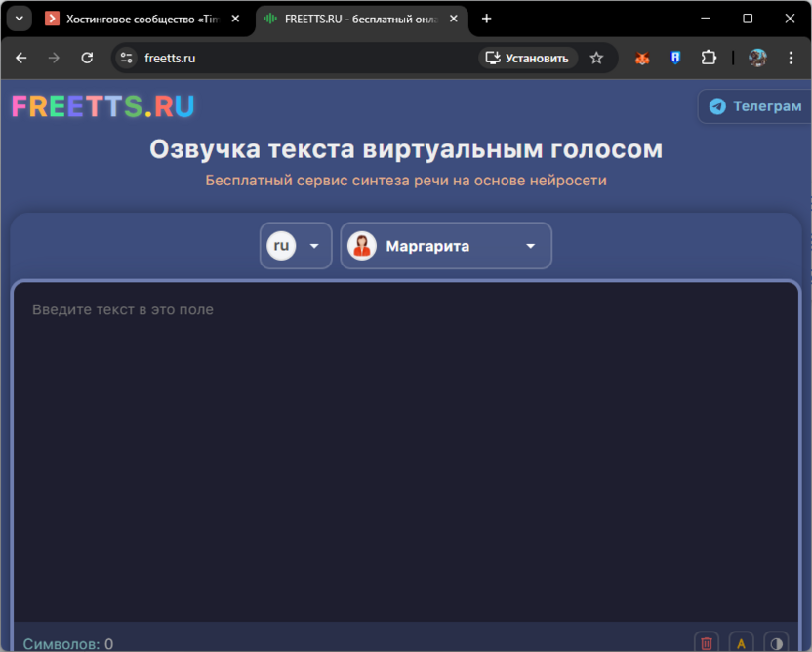Viewport: 812px width, 652px height.
Task: Click the reload page icon
Action: pyautogui.click(x=87, y=58)
